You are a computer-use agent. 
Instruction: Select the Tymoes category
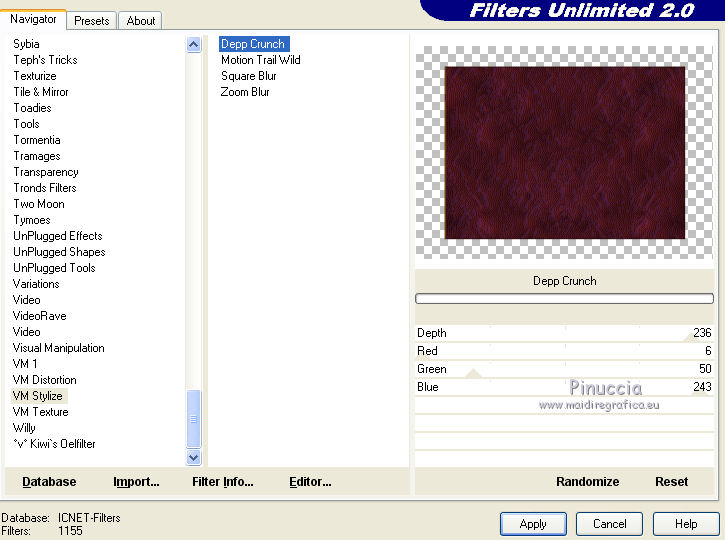pyautogui.click(x=32, y=220)
